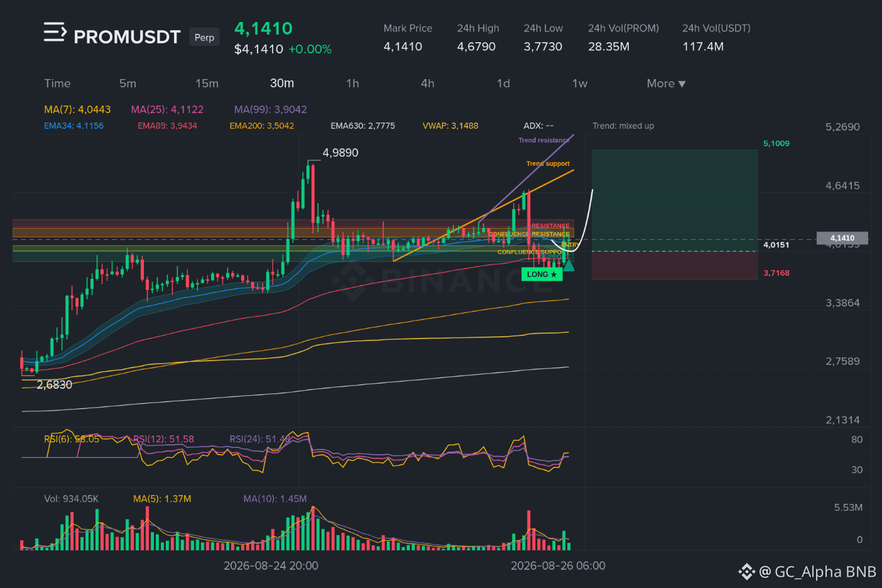Click the 3,7168 stop-loss level label

[x=776, y=273]
